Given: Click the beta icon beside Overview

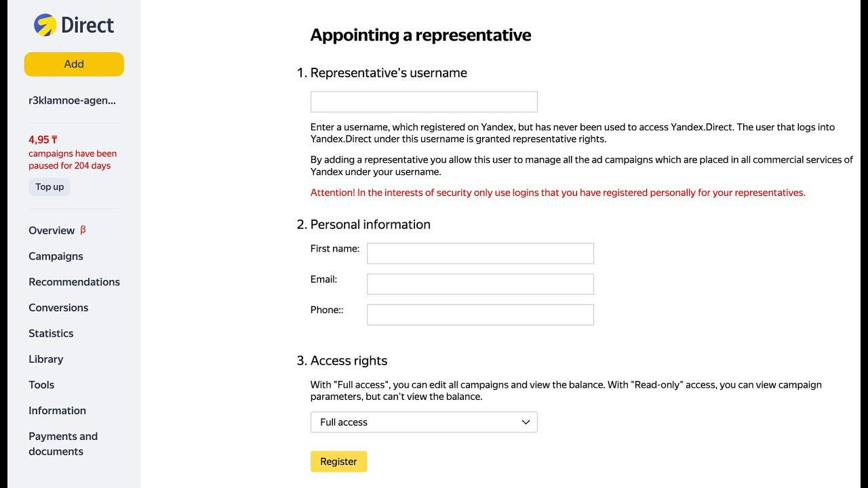Looking at the screenshot, I should coord(83,230).
